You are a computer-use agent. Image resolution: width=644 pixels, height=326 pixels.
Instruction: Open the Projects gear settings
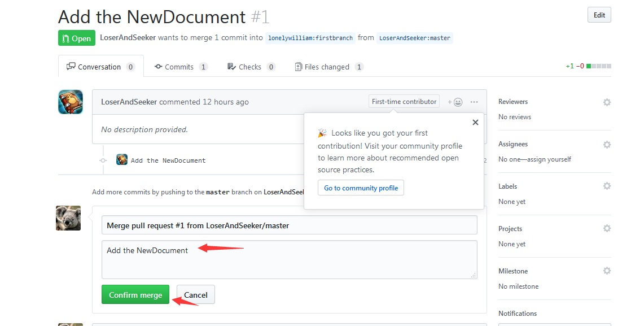click(607, 228)
